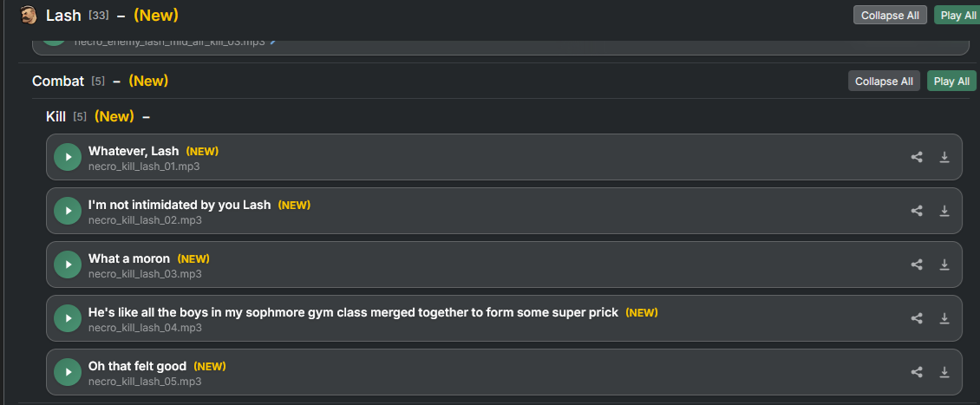Share the necro_kill_lash_02.mp3 clip
The width and height of the screenshot is (980, 405).
pos(916,211)
